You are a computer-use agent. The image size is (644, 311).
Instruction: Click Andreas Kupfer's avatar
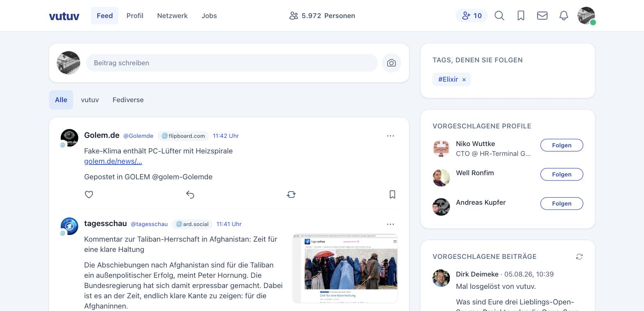pos(441,207)
